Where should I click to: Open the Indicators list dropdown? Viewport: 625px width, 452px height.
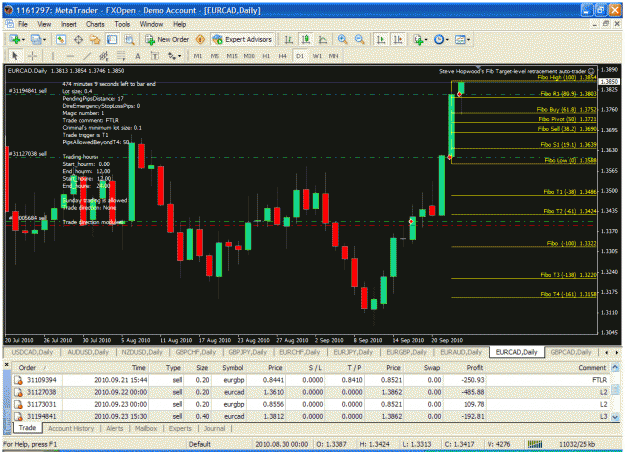420,39
